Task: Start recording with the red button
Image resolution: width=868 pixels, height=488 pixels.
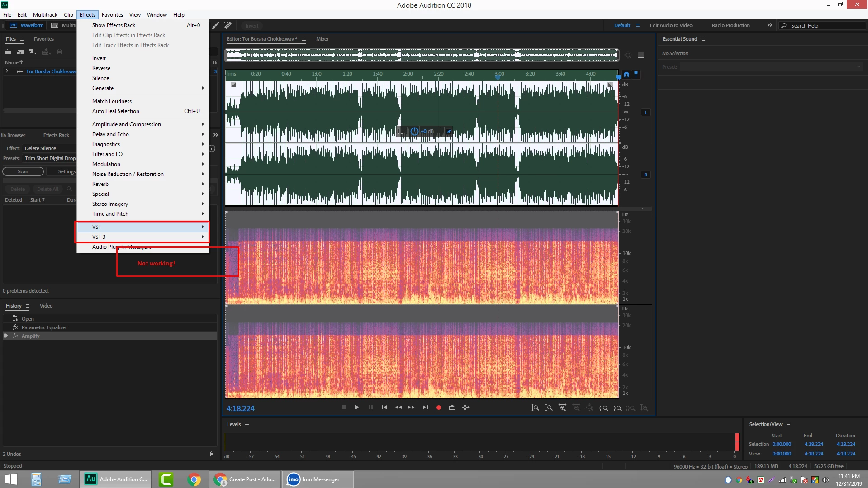Action: click(438, 407)
